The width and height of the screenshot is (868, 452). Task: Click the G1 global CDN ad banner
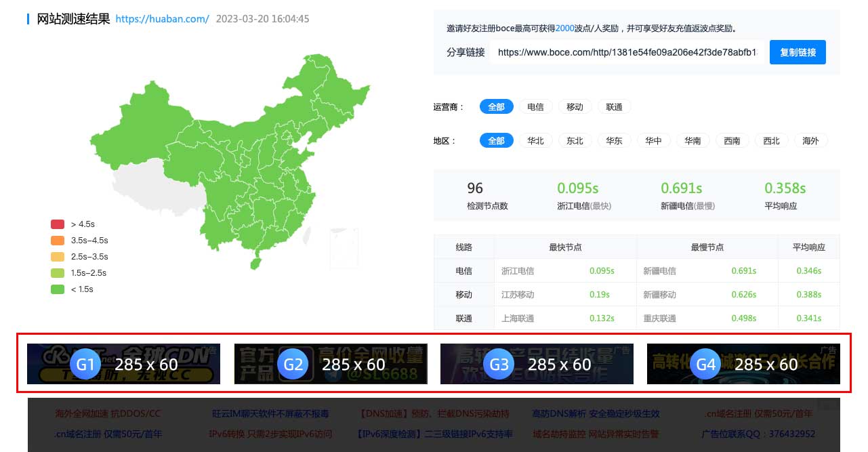click(123, 364)
